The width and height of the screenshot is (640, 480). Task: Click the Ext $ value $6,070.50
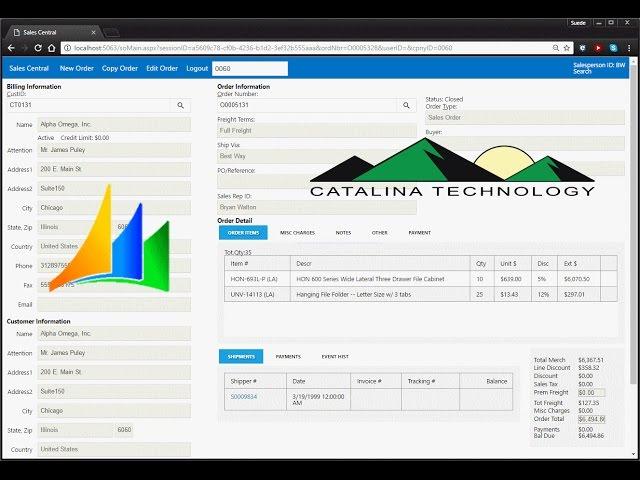coord(576,279)
